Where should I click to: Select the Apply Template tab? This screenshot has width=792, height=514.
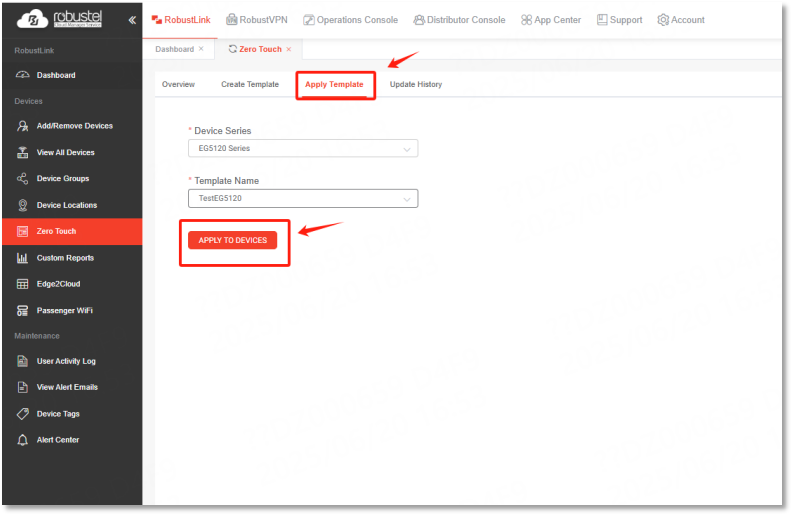(x=334, y=84)
